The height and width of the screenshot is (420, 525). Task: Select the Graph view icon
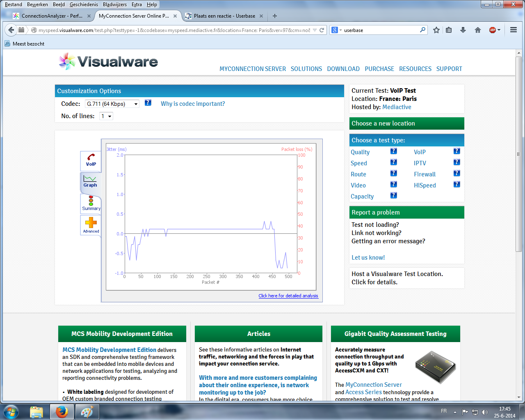coord(90,181)
